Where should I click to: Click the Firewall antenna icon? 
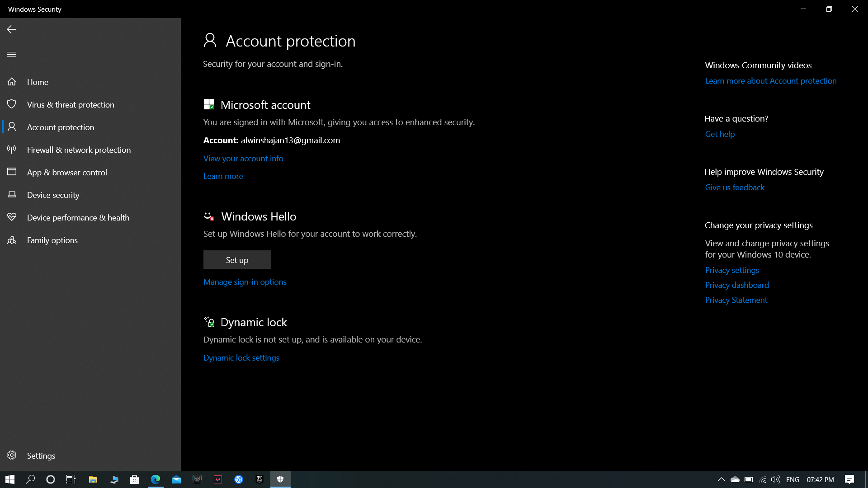[x=12, y=149]
